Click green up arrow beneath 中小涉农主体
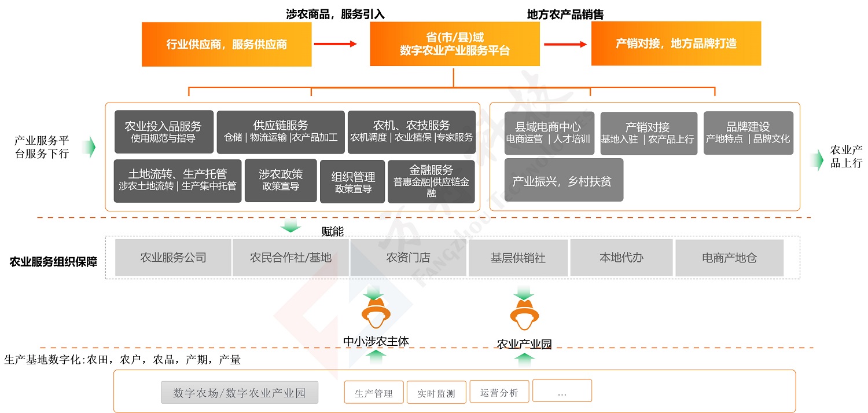The image size is (868, 413). click(x=376, y=357)
